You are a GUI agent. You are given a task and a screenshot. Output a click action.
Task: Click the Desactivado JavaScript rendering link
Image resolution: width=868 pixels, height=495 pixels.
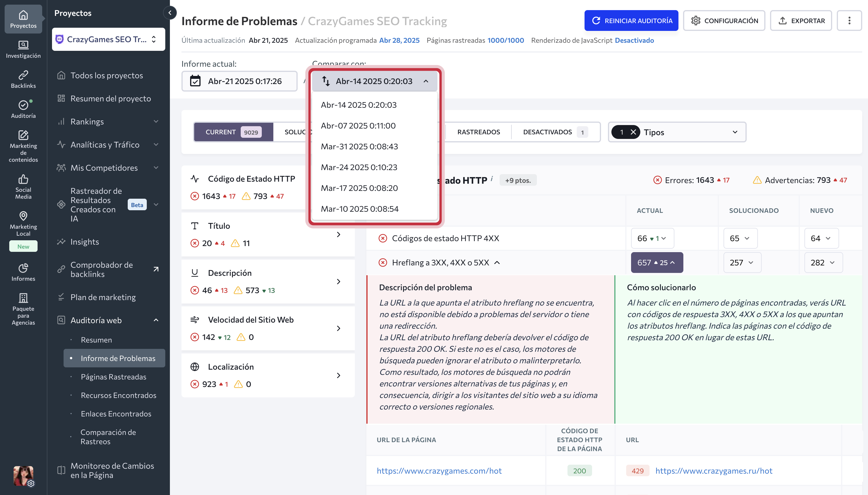click(634, 40)
